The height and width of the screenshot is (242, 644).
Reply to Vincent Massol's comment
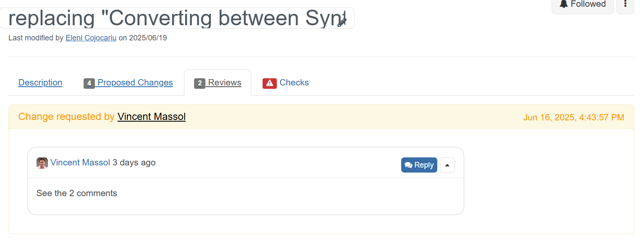tap(419, 165)
